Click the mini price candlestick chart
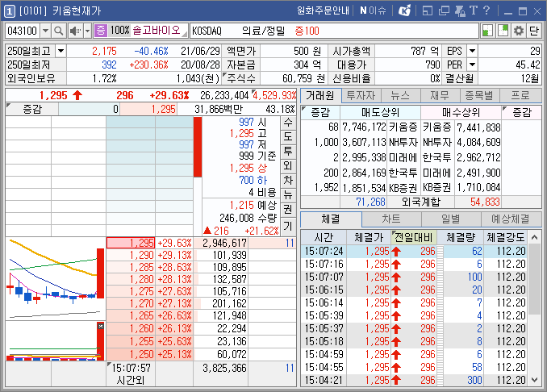The image size is (547, 392). pyautogui.click(x=56, y=278)
